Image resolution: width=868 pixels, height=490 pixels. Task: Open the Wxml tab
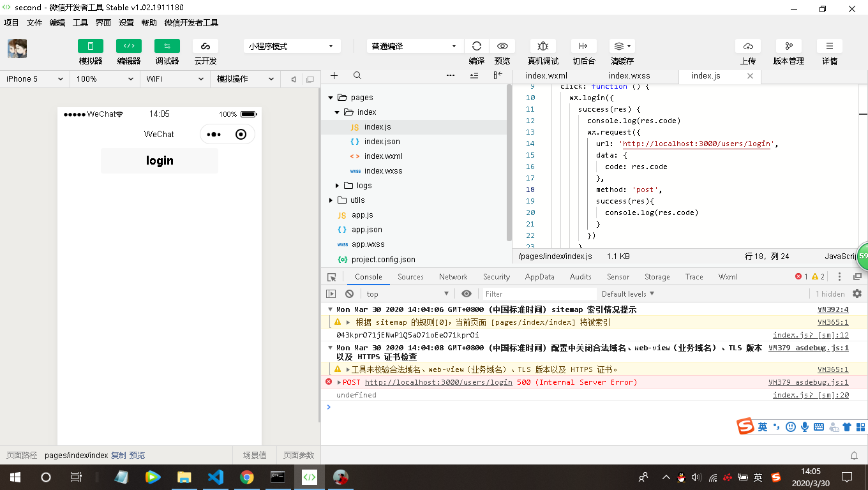tap(728, 277)
